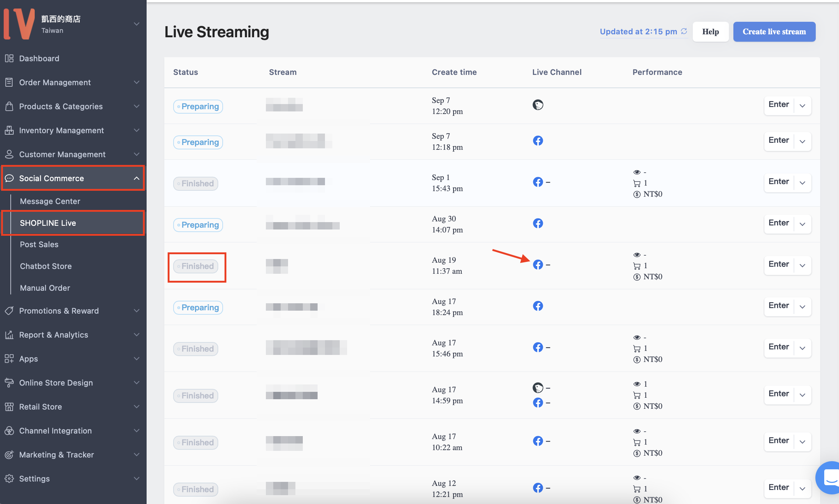The width and height of the screenshot is (839, 504).
Task: Open the Enter dropdown arrow for Sep 1 stream
Action: coord(802,183)
